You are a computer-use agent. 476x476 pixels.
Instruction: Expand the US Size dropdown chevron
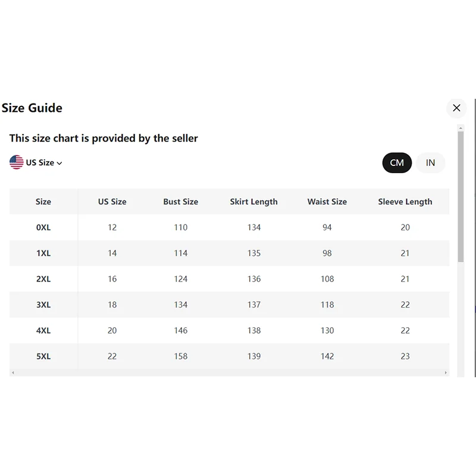[59, 163]
